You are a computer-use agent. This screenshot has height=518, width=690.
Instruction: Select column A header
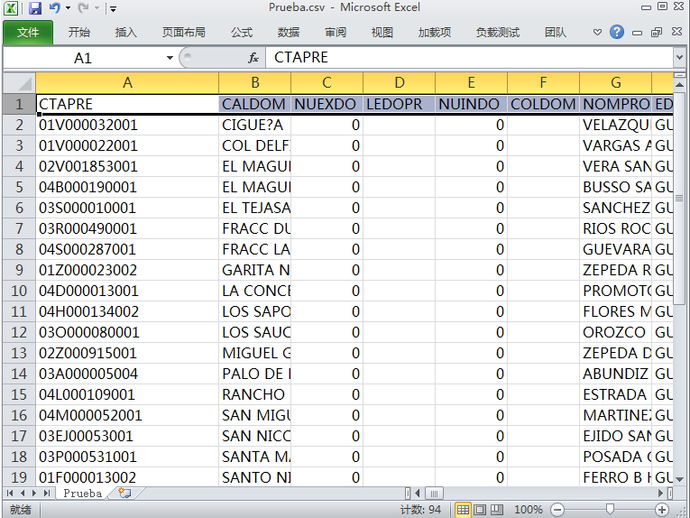pyautogui.click(x=127, y=83)
